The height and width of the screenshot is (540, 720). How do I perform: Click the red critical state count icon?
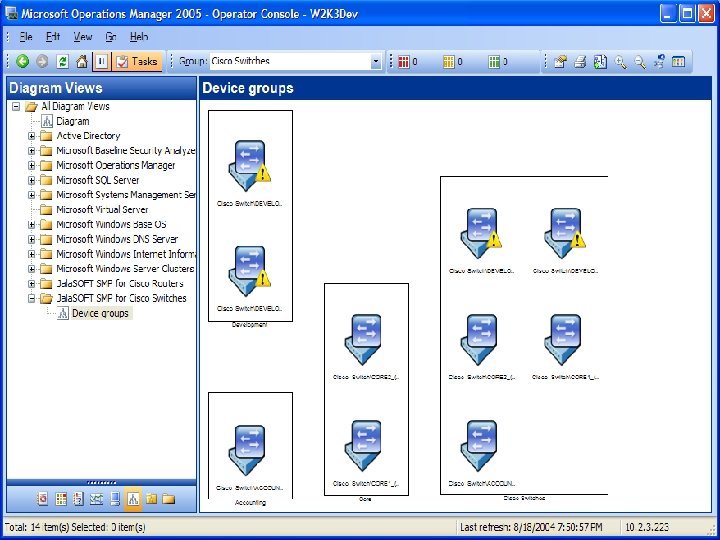tap(404, 62)
